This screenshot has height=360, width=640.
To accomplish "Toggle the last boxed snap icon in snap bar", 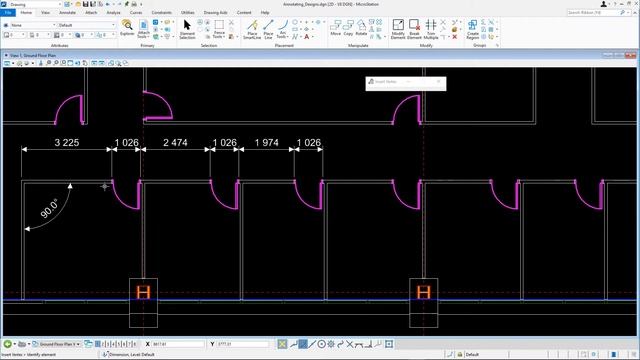I will (x=389, y=344).
